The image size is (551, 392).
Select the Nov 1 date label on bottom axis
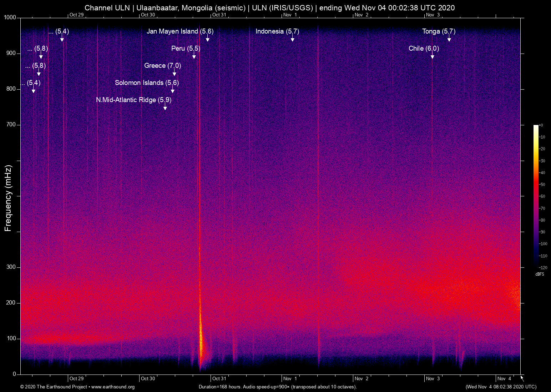point(290,378)
